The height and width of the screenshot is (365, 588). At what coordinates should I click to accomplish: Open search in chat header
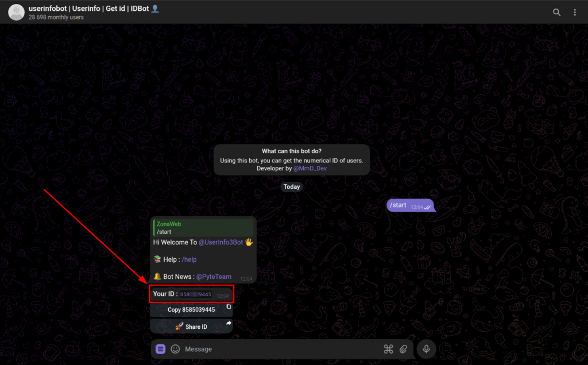(556, 13)
